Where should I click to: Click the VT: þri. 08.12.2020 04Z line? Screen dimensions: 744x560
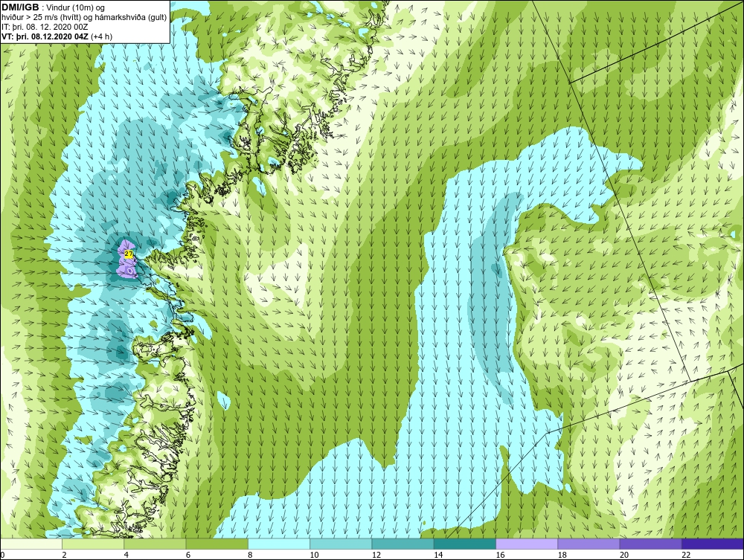click(57, 36)
